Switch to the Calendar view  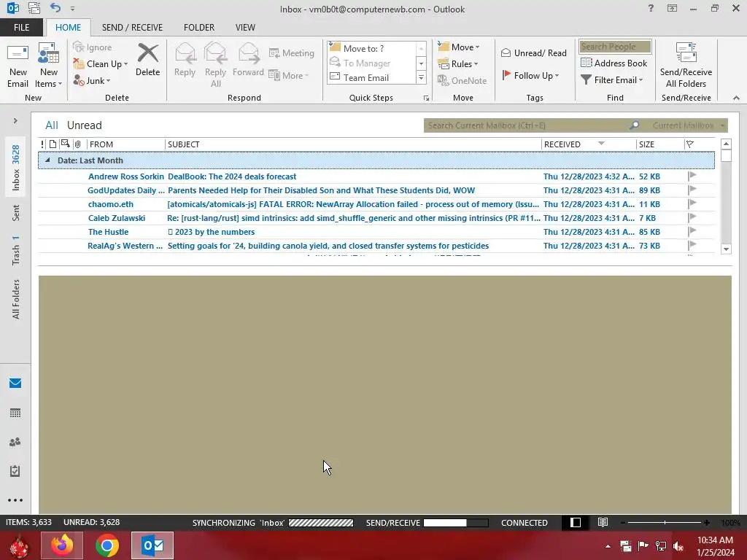click(15, 413)
